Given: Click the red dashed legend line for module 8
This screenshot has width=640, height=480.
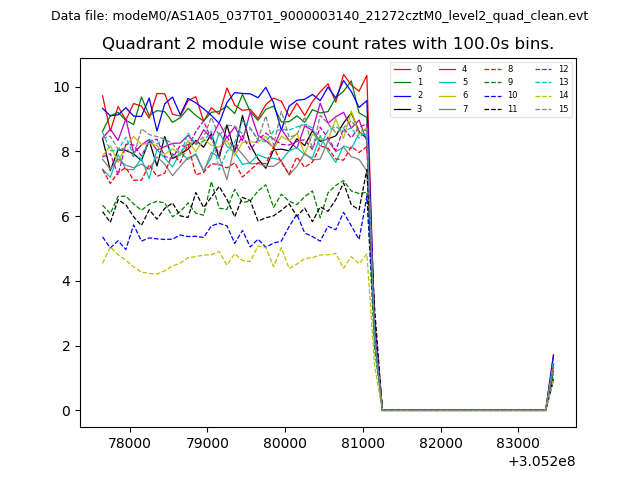Looking at the screenshot, I should (493, 69).
